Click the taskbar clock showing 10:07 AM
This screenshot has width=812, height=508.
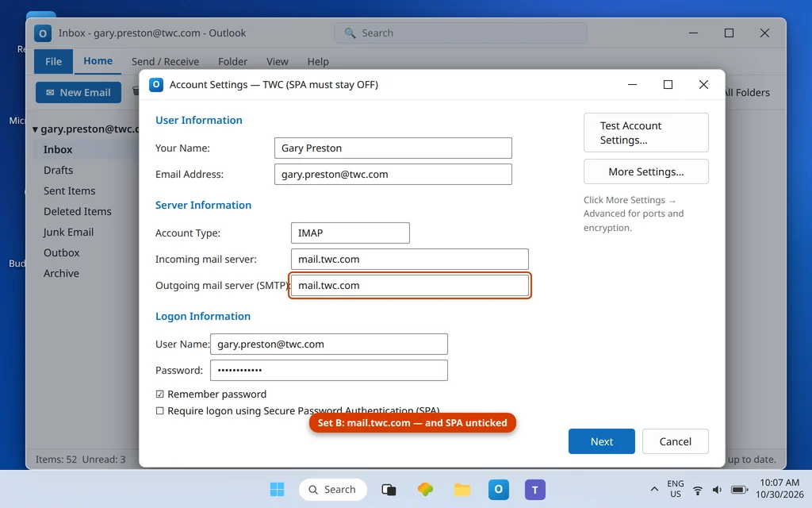[779, 489]
